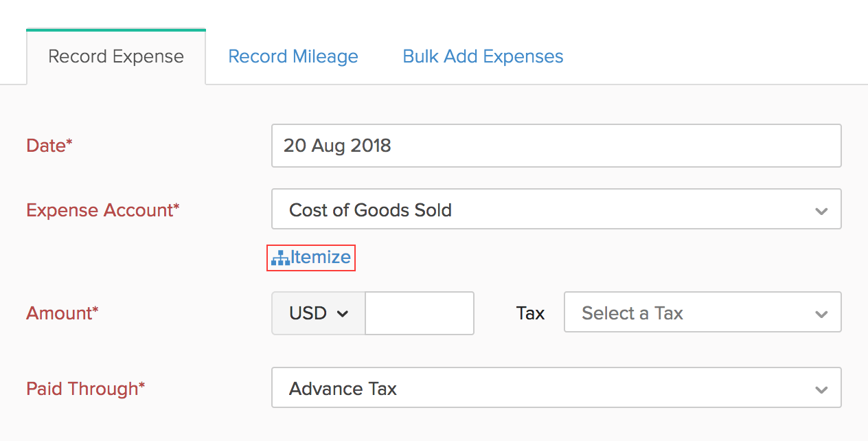This screenshot has width=868, height=441.
Task: Click the Date label with asterisk
Action: pyautogui.click(x=48, y=145)
